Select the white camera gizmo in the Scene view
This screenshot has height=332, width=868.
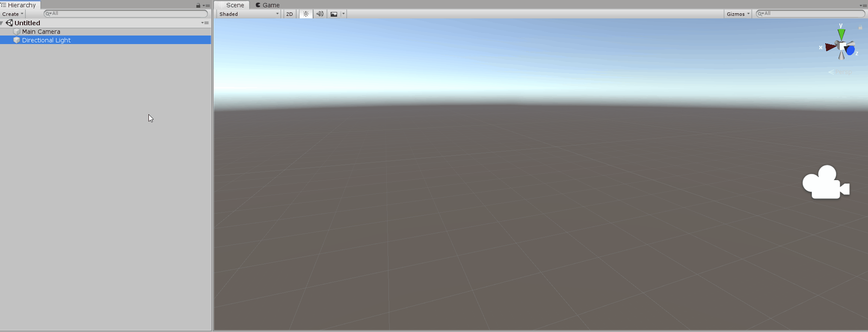click(826, 182)
